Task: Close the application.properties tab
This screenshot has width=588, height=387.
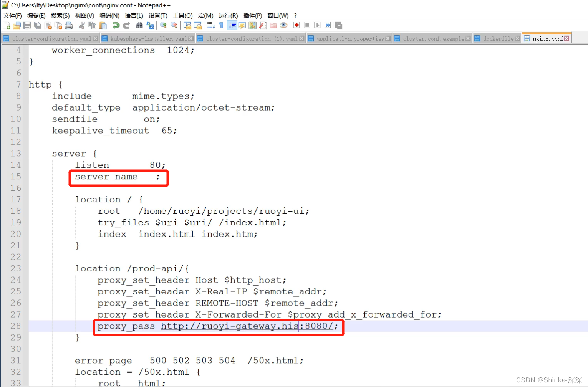Action: point(388,38)
